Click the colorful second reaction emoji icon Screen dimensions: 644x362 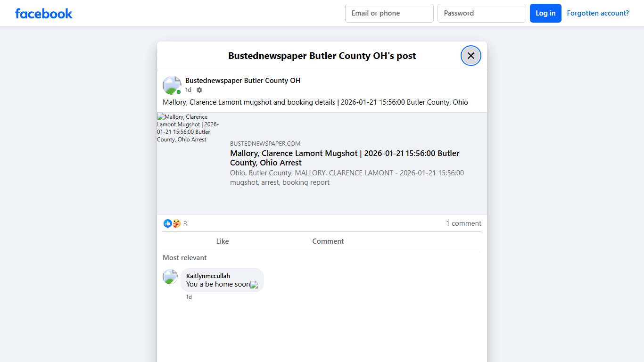[176, 223]
